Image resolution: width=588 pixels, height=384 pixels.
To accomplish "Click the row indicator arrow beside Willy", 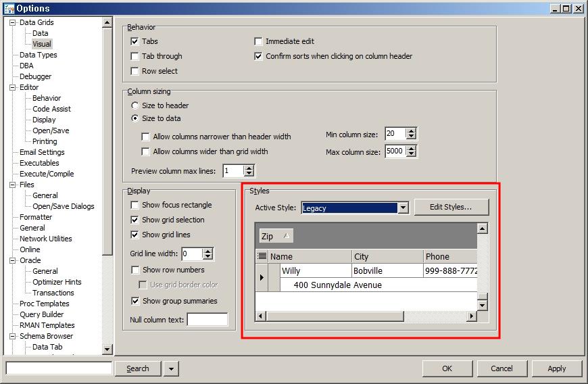I will [262, 277].
